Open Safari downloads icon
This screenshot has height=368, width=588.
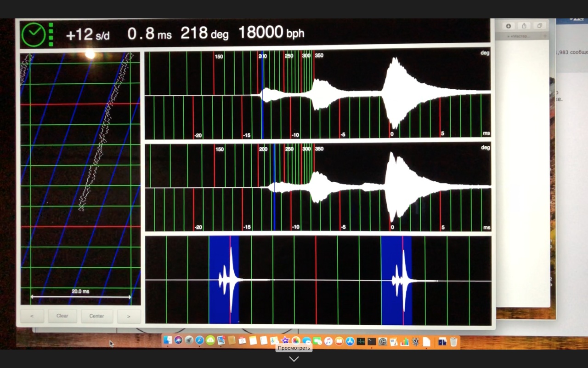coord(509,26)
